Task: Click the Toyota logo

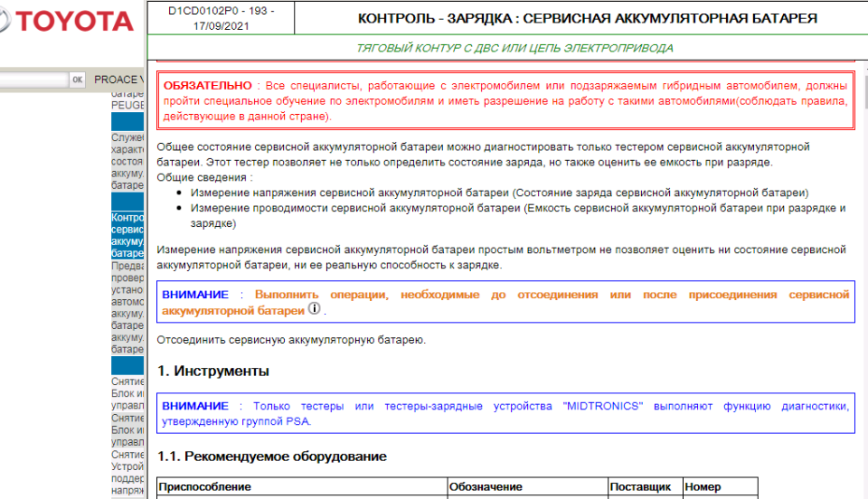Action: pyautogui.click(x=66, y=21)
